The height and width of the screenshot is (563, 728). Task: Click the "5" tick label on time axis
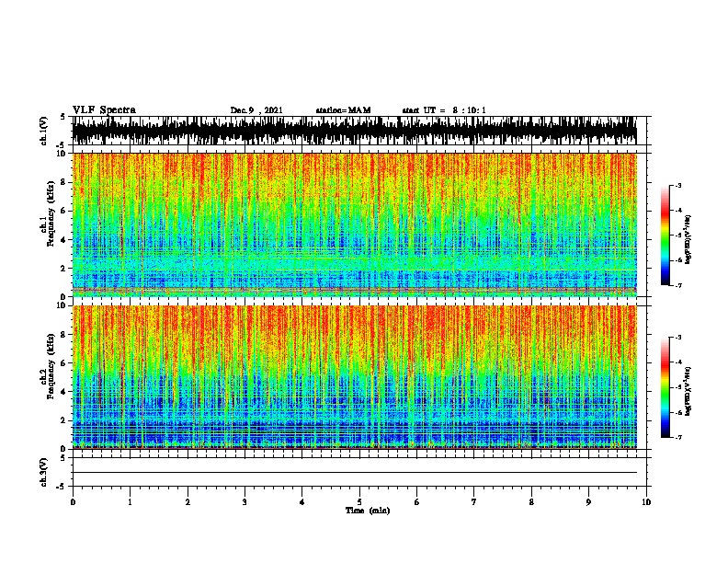[x=359, y=502]
